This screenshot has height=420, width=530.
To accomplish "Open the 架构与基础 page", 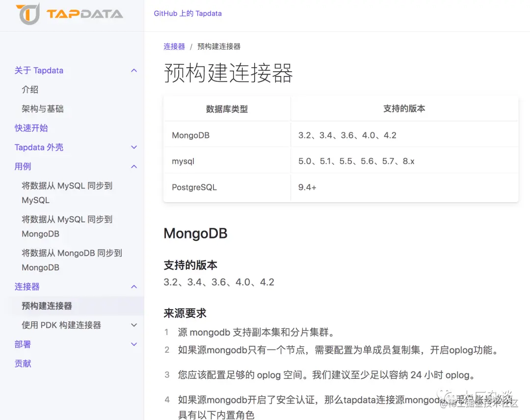I will (43, 109).
